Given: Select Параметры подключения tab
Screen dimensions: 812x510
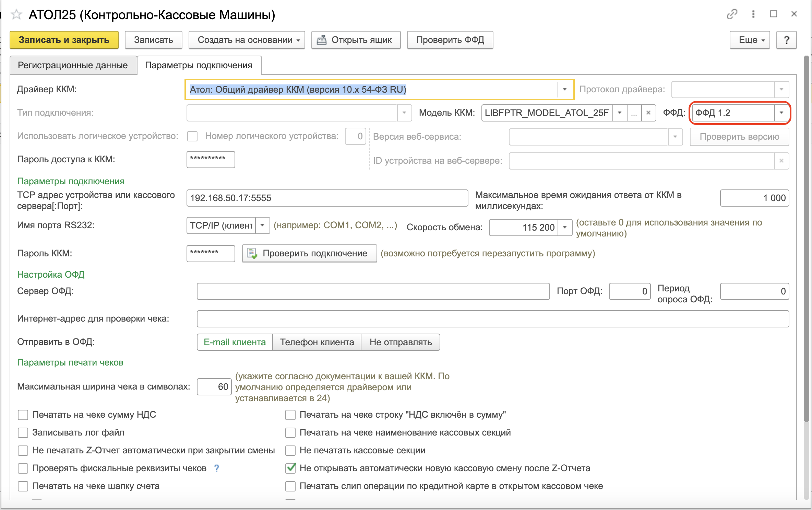Looking at the screenshot, I should [199, 65].
